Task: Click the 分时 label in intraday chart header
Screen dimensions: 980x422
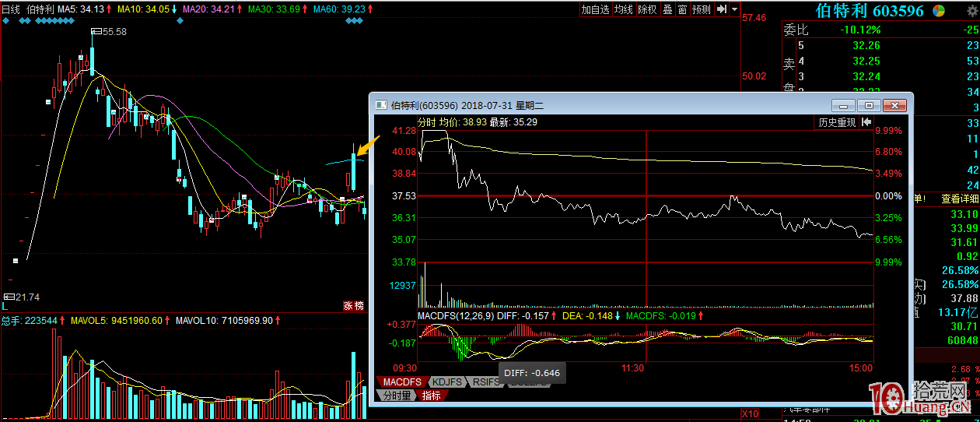Action: click(x=426, y=122)
